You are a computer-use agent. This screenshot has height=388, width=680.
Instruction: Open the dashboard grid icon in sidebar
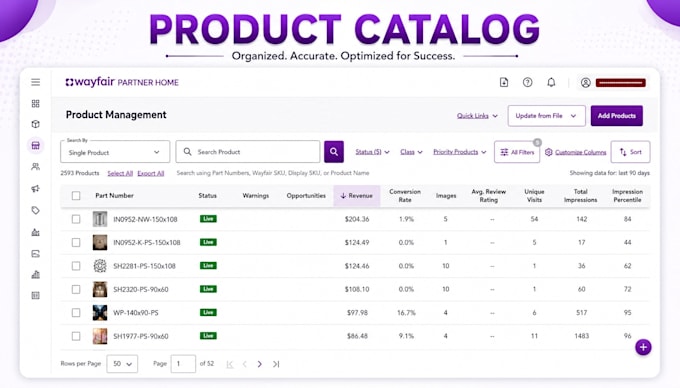point(36,103)
